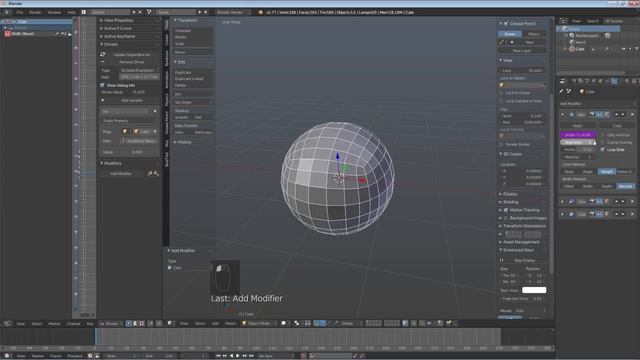
Task: Click the auto keyframe record icon
Action: pos(303,356)
